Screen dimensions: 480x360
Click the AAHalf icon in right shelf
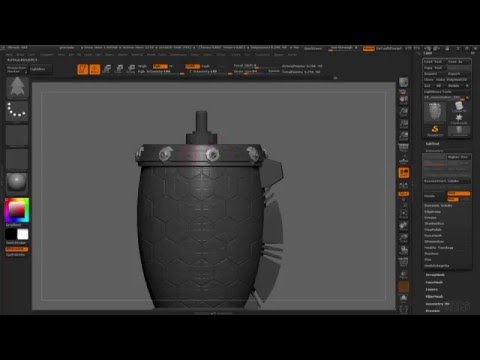coord(404,136)
